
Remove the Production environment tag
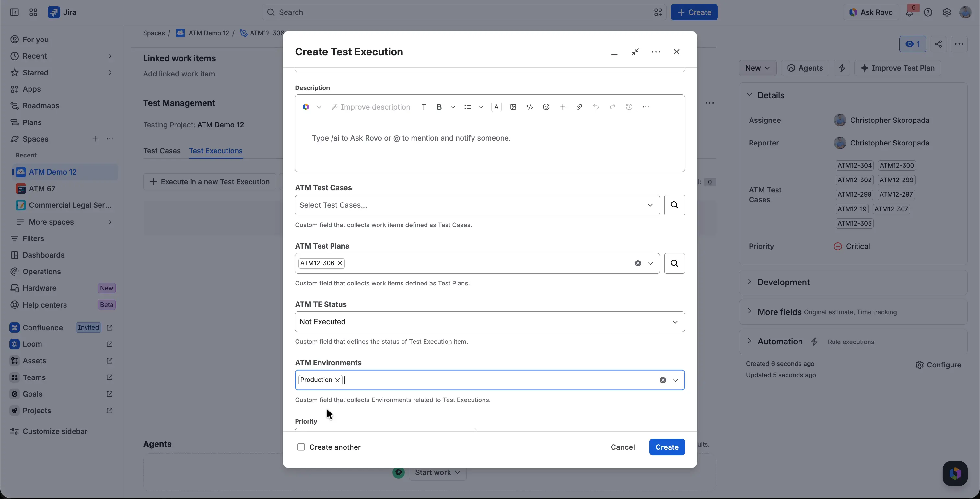click(x=337, y=380)
